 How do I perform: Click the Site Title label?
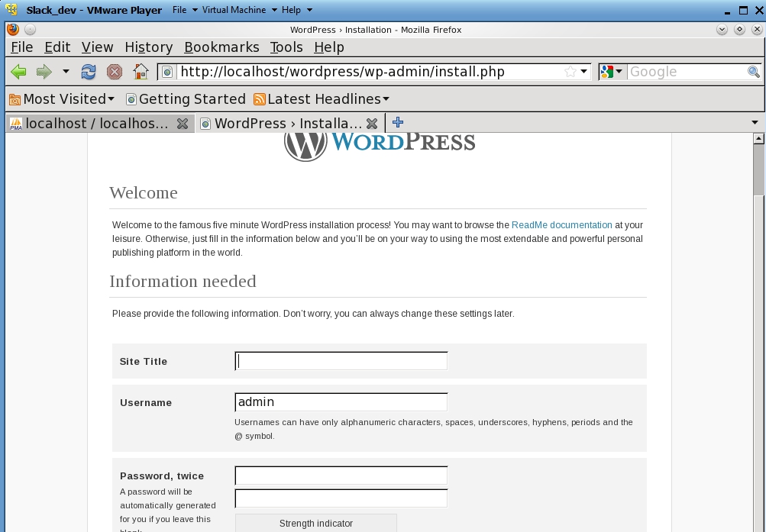click(x=144, y=362)
